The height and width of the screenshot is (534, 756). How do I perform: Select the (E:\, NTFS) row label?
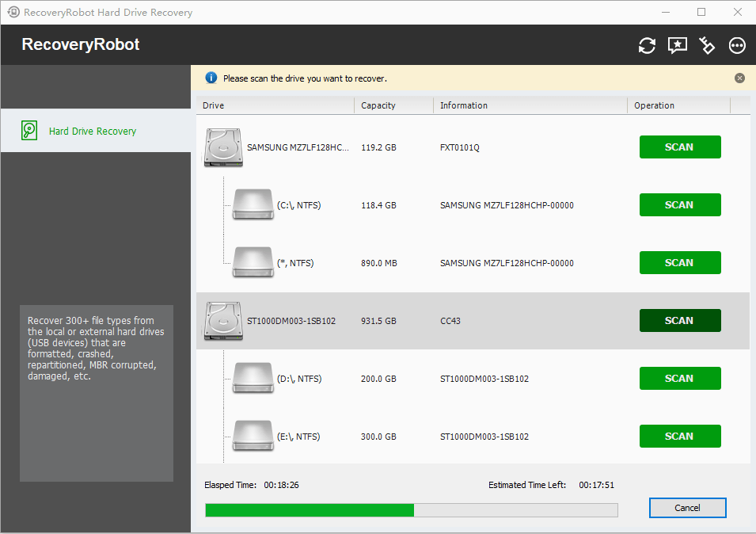coord(298,437)
